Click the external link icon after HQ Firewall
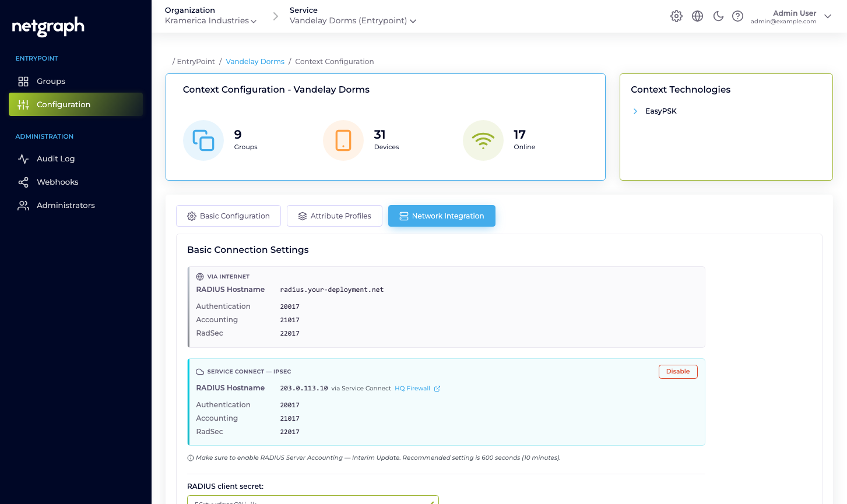The height and width of the screenshot is (504, 847). [x=437, y=389]
